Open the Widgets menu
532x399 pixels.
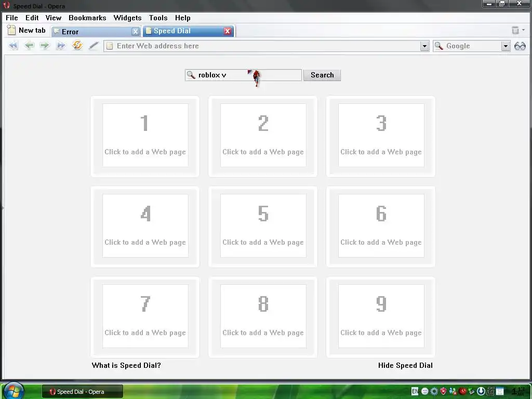127,18
